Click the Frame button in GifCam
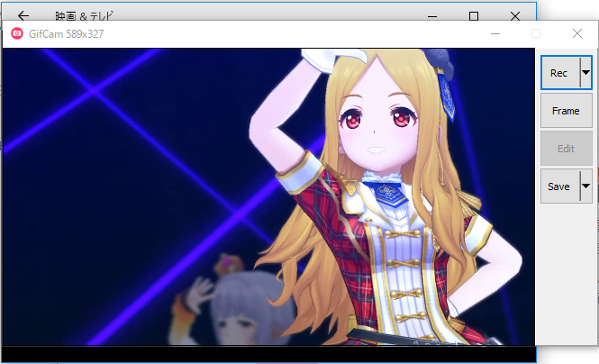This screenshot has height=364, width=599. click(567, 111)
